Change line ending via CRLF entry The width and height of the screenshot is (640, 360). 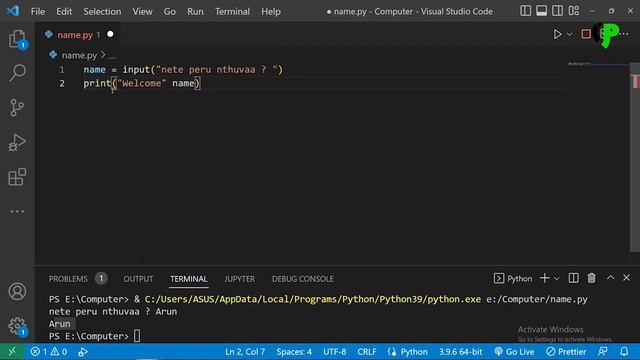click(367, 351)
